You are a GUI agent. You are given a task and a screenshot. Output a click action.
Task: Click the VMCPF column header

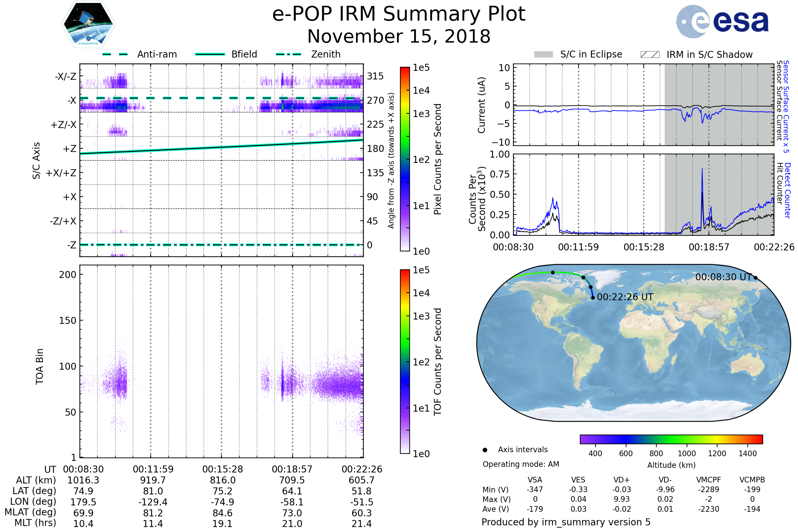tap(709, 480)
